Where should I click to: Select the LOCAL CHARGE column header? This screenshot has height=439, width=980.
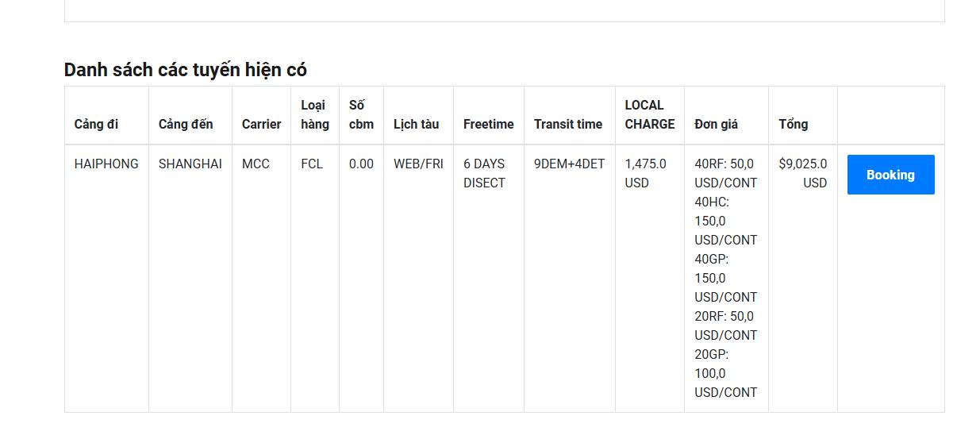click(x=649, y=114)
